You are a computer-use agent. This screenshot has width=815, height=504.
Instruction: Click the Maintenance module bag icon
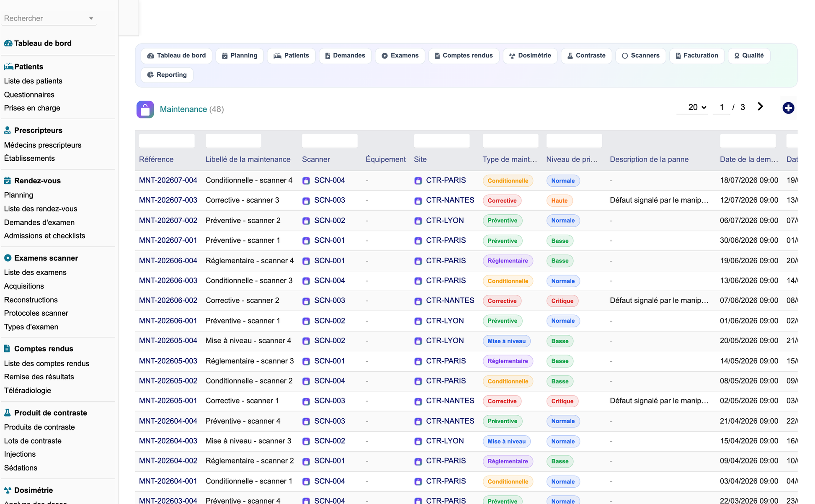[145, 110]
